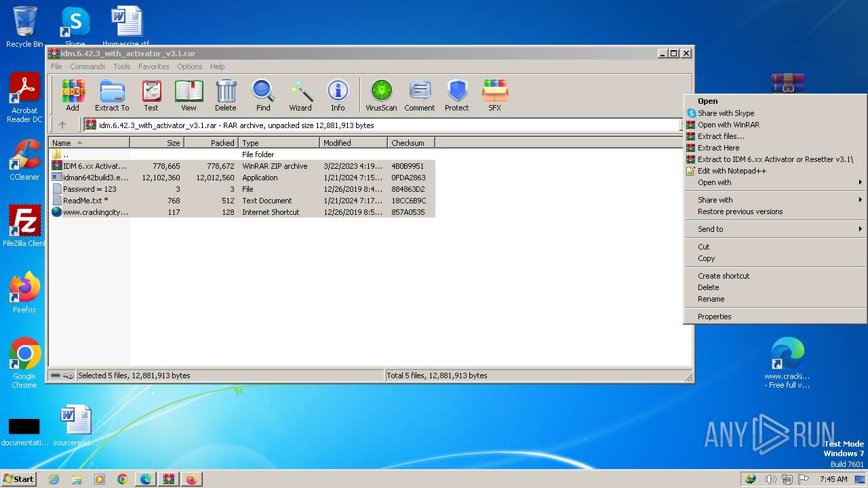
Task: Open Firefox desktop shortcut
Action: click(24, 293)
